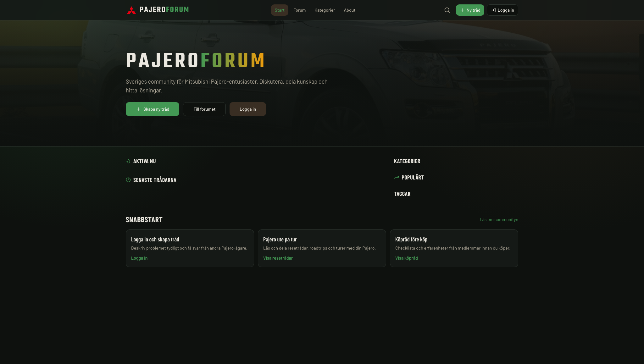Image resolution: width=644 pixels, height=364 pixels.
Task: Create a post with Ny tråd button
Action: (470, 10)
